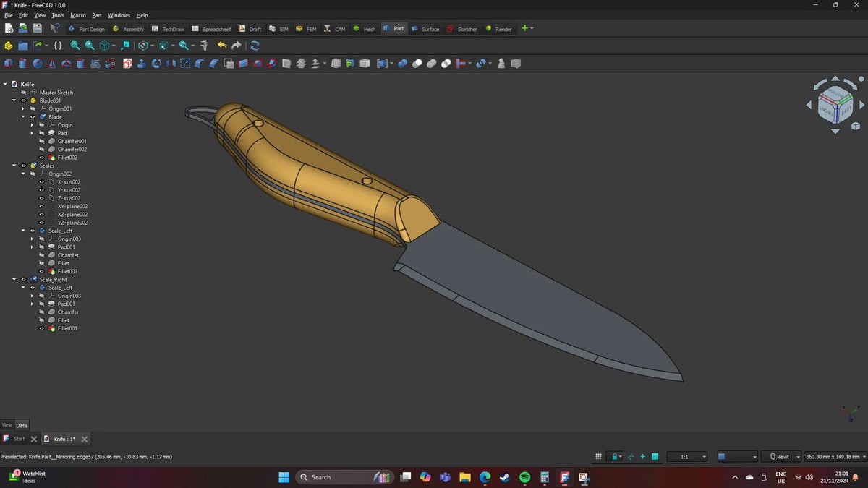Select the Extrude tool
The height and width of the screenshot is (488, 868).
coord(142,64)
